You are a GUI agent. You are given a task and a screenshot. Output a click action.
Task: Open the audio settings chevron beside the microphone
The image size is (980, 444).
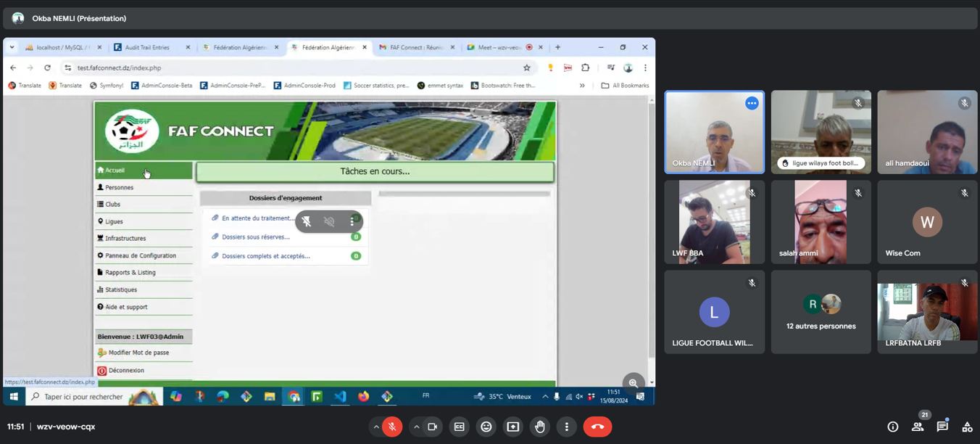pos(375,427)
